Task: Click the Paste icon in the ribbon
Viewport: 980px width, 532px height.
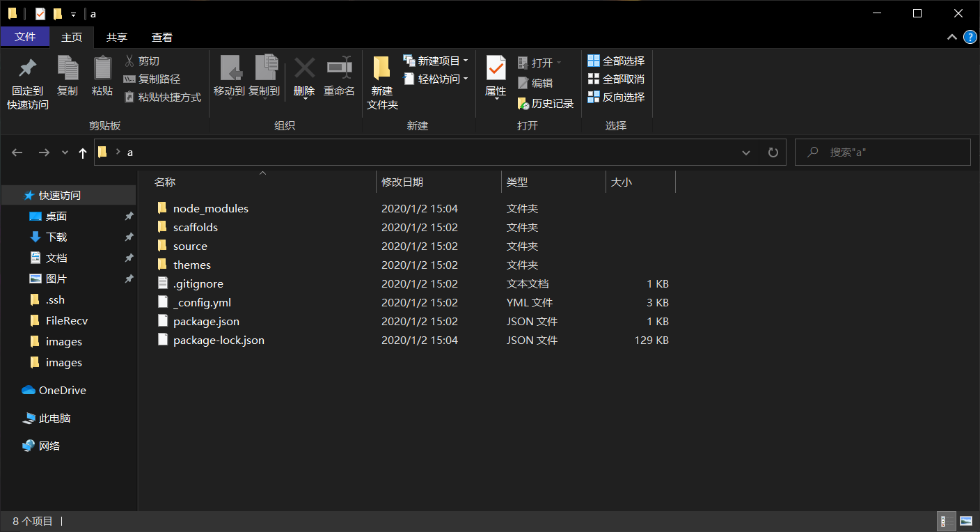Action: click(x=102, y=68)
